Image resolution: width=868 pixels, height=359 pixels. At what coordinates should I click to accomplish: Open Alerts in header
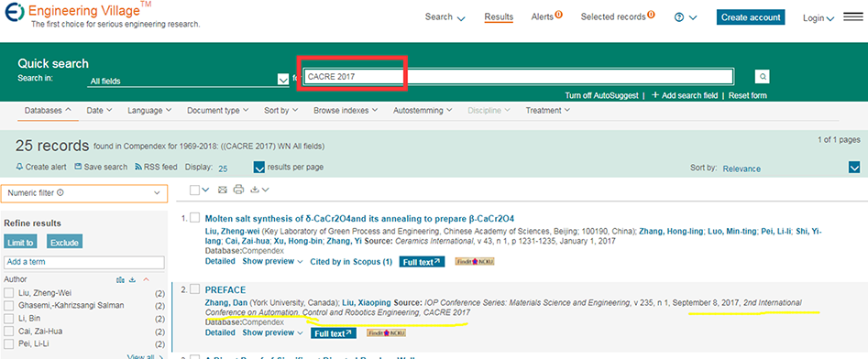coord(547,16)
